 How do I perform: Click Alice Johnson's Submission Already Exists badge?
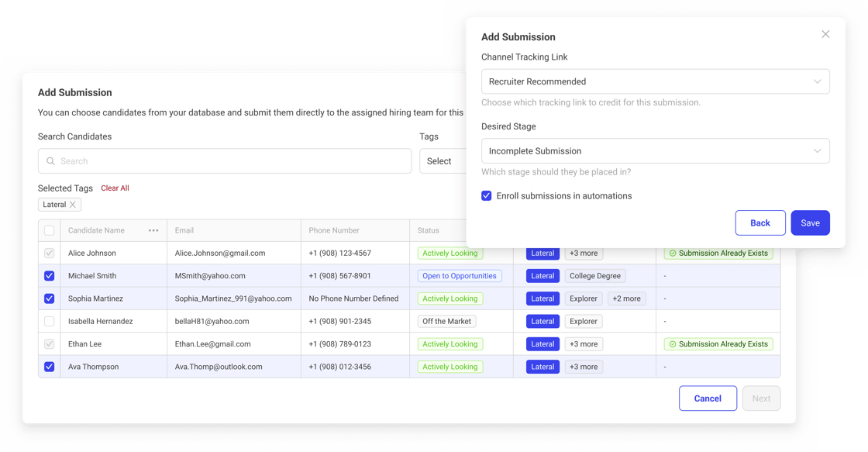718,254
